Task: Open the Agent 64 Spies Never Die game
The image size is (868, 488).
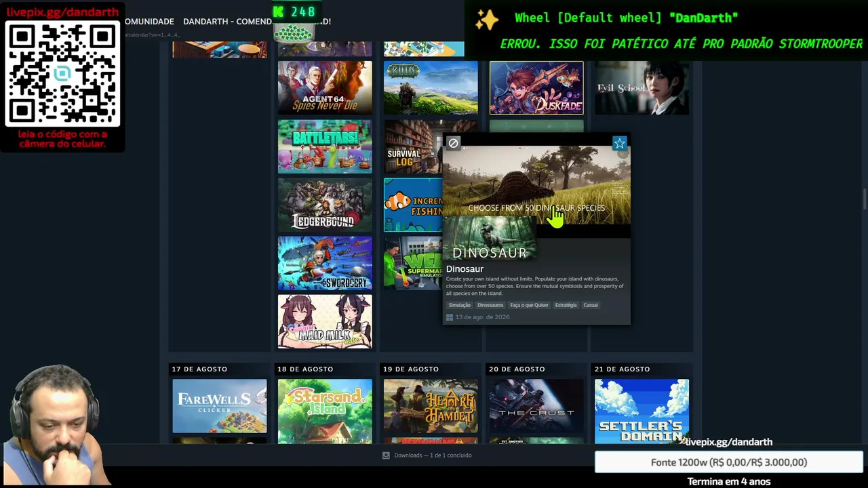Action: [325, 87]
